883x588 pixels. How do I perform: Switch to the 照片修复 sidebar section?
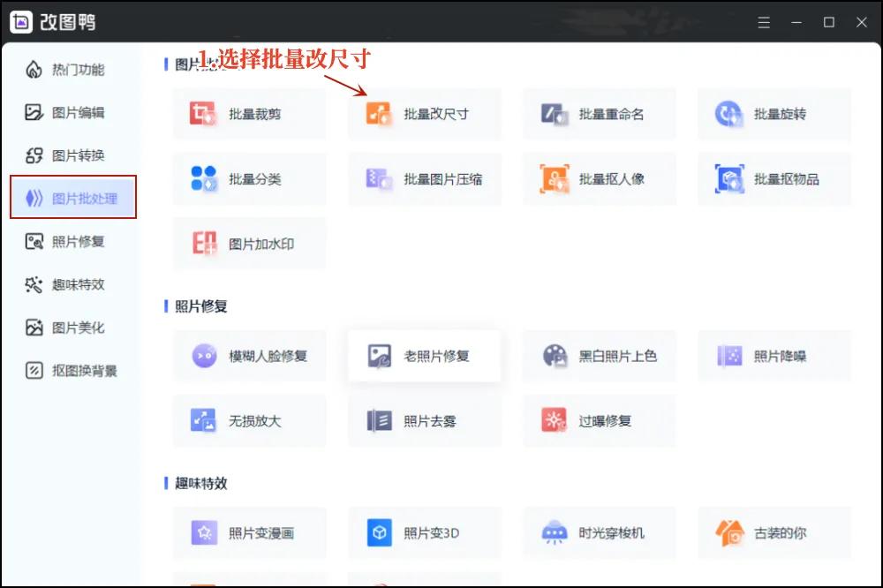pyautogui.click(x=72, y=241)
